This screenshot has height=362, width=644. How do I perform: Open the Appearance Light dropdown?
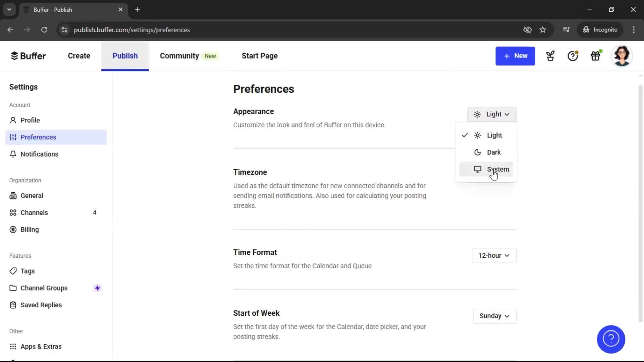pyautogui.click(x=492, y=114)
